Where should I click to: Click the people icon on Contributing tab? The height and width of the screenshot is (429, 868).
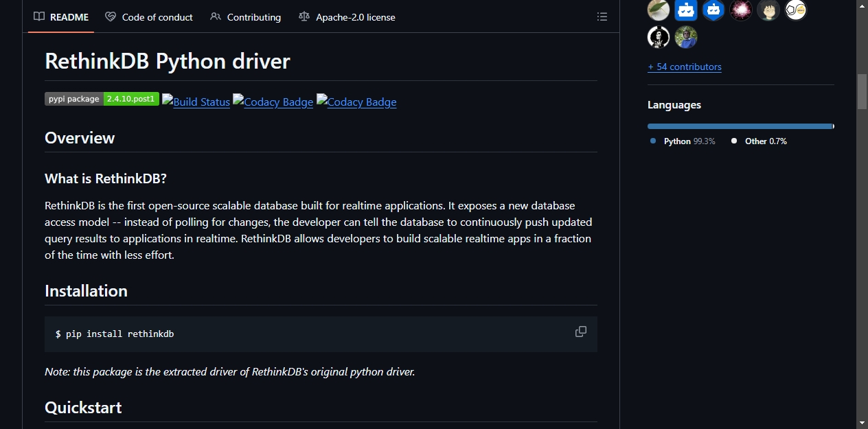click(216, 16)
